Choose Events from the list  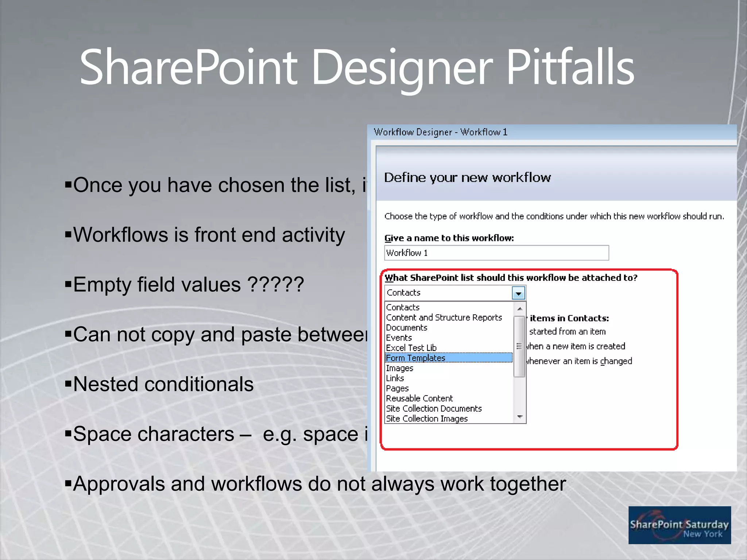(399, 338)
